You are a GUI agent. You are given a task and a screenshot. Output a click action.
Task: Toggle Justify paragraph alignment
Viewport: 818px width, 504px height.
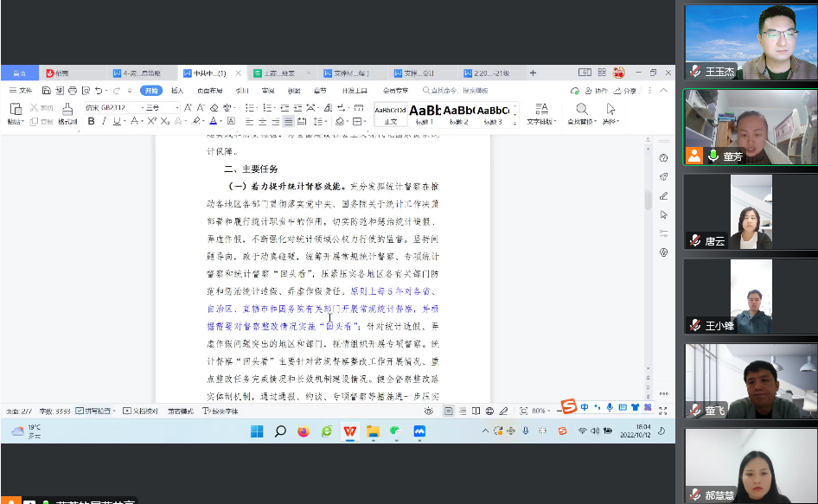[x=289, y=122]
